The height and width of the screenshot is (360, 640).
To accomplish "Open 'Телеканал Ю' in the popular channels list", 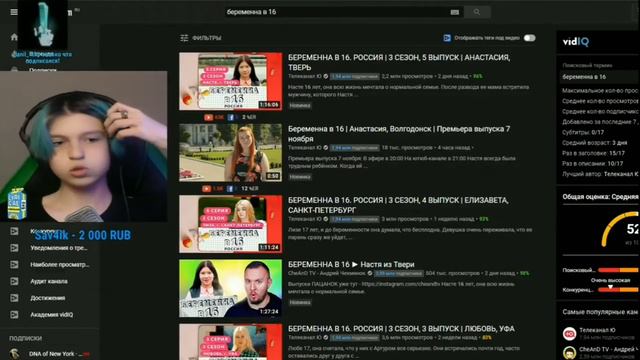I will click(598, 330).
